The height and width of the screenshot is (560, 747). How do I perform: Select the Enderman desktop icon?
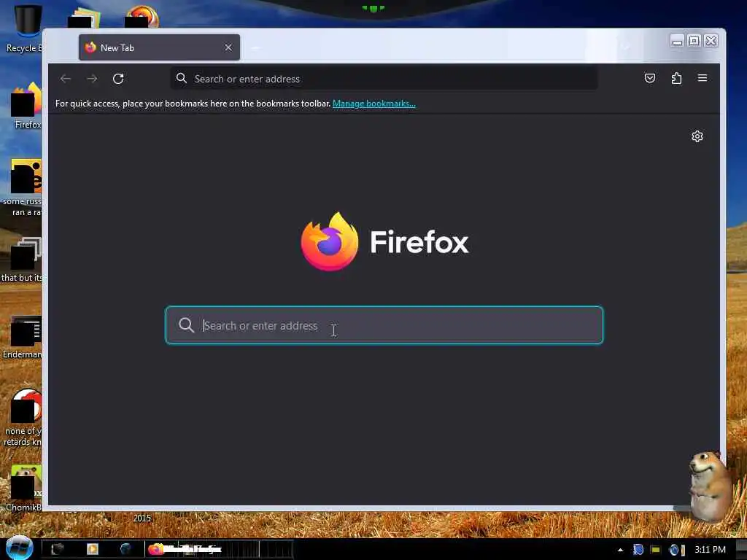pos(23,338)
